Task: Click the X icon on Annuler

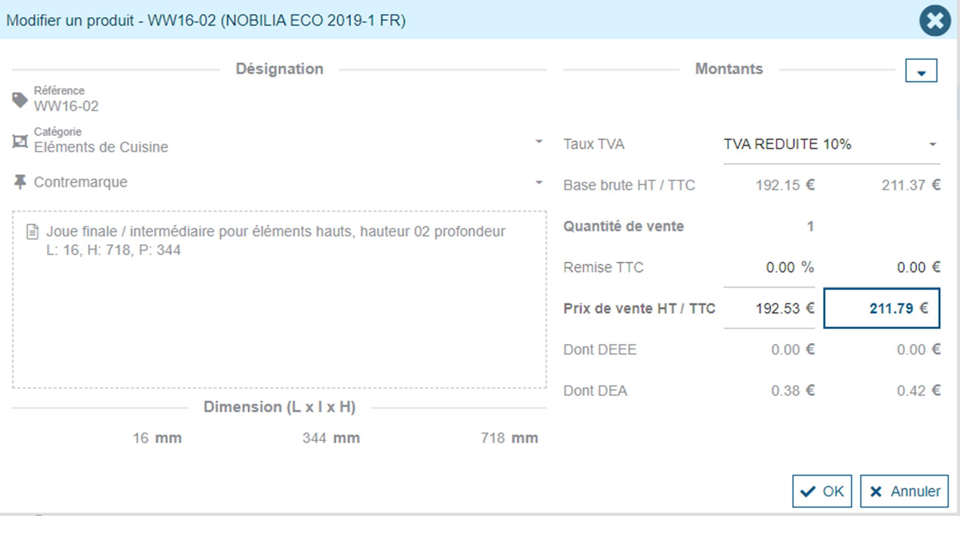Action: coord(876,492)
